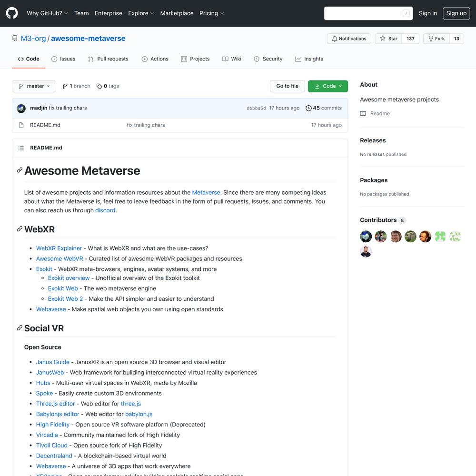This screenshot has height=476, width=476.
Task: Open the third contributor avatar
Action: [x=396, y=237]
